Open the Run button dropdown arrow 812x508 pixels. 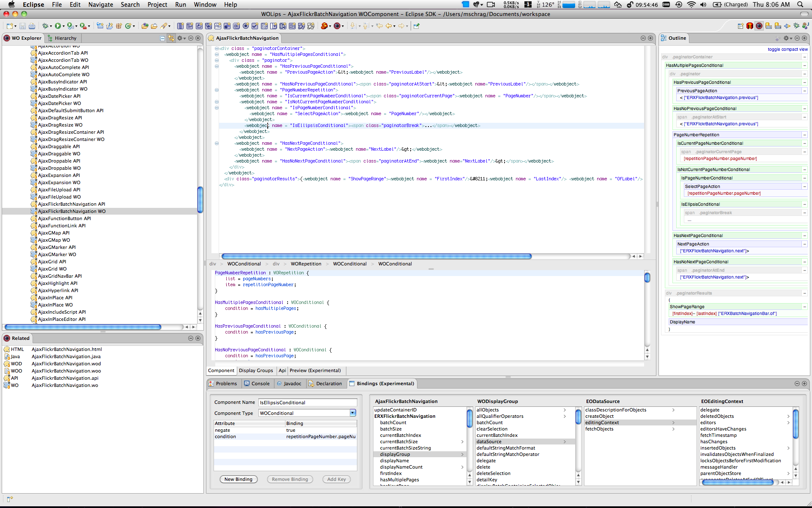tap(64, 26)
